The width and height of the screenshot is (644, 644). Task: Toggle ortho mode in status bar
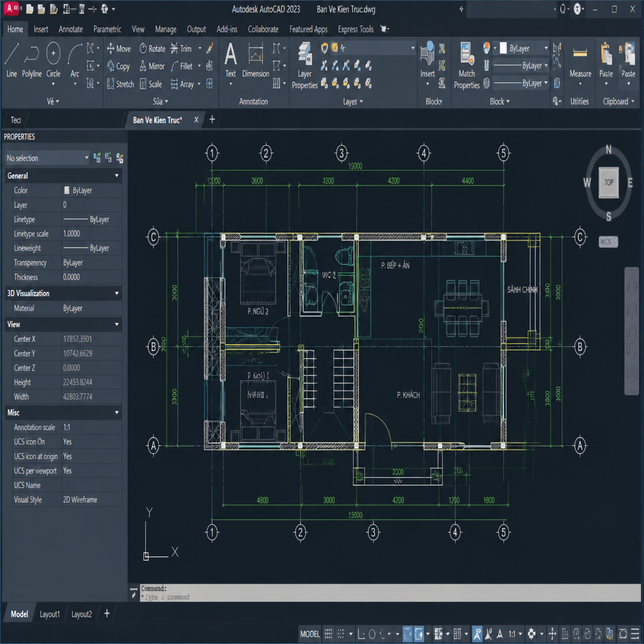[x=361, y=634]
